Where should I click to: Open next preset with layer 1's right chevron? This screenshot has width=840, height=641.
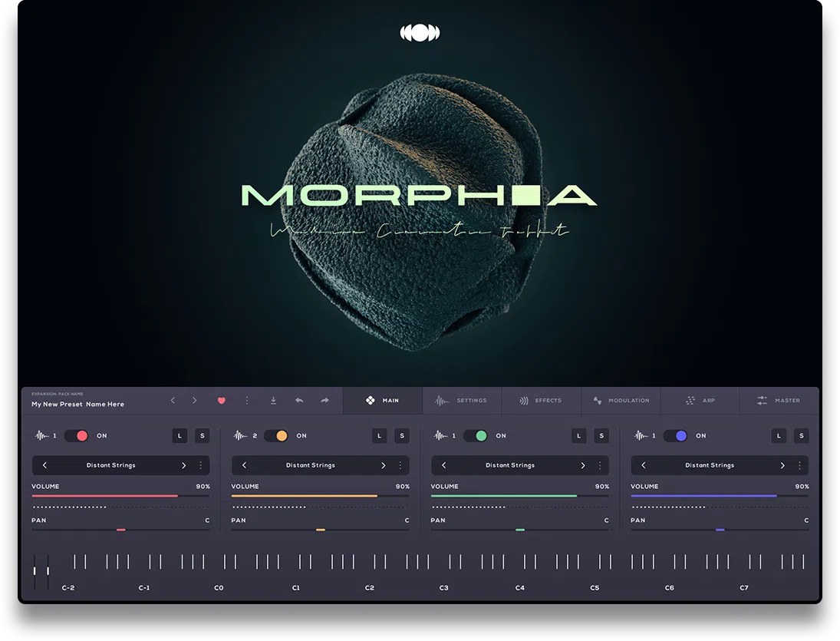tap(184, 464)
